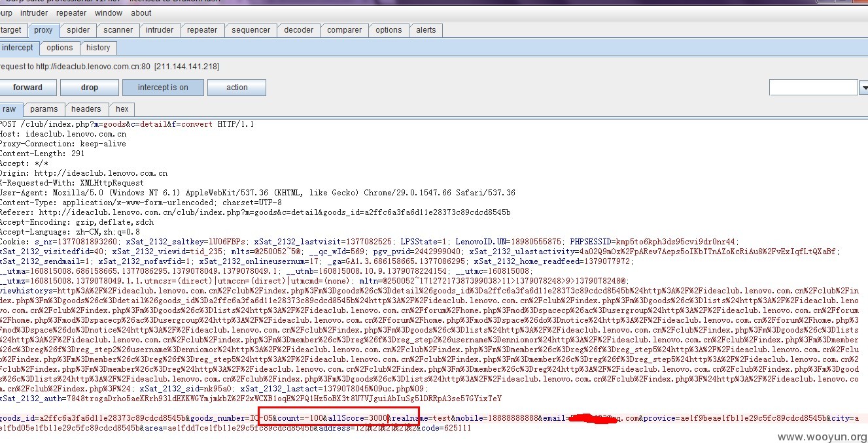This screenshot has height=443, width=868.
Task: Switch to the params view tab
Action: tap(44, 109)
